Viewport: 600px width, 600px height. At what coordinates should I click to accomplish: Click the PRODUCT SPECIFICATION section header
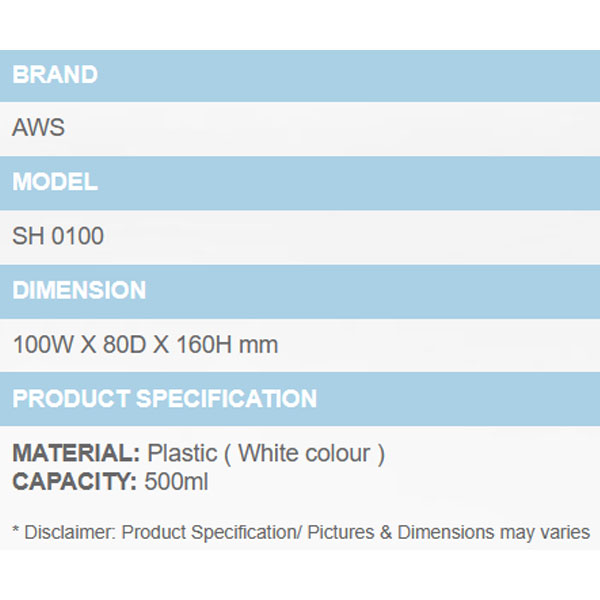tap(165, 399)
